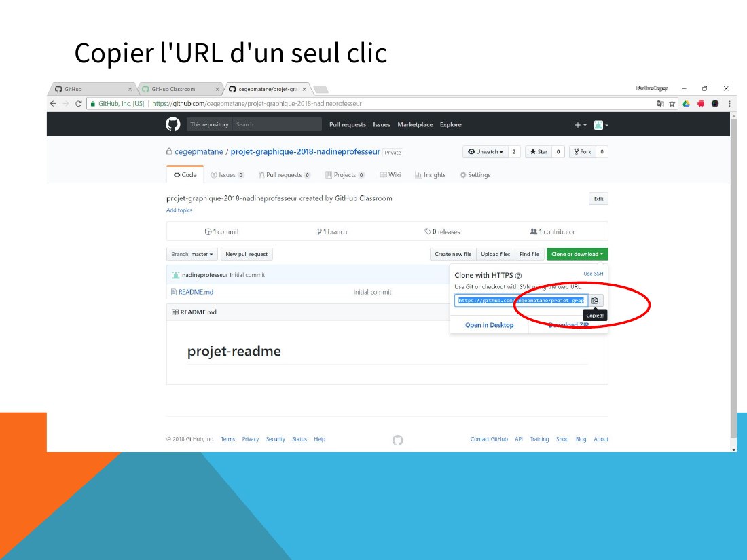Bookmark page with star icon in address bar
The image size is (747, 560).
coord(672,103)
